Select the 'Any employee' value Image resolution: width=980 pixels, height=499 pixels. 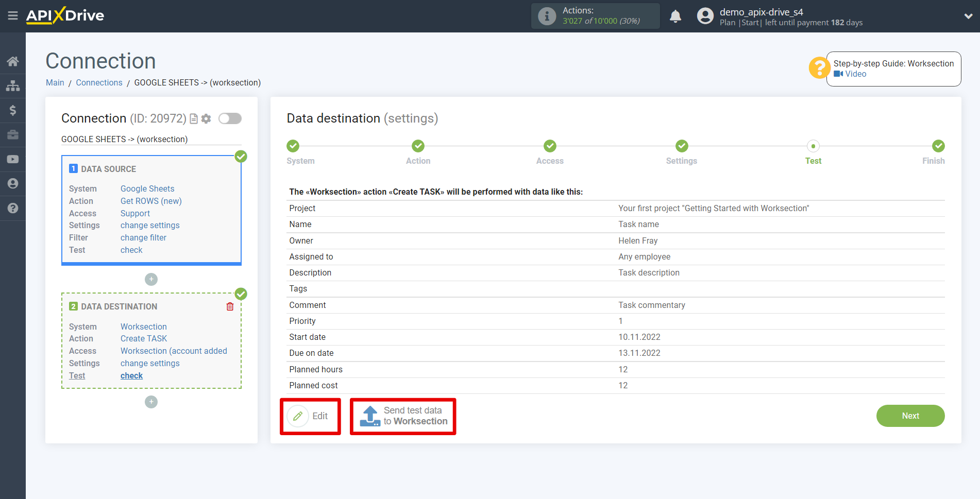pos(645,256)
